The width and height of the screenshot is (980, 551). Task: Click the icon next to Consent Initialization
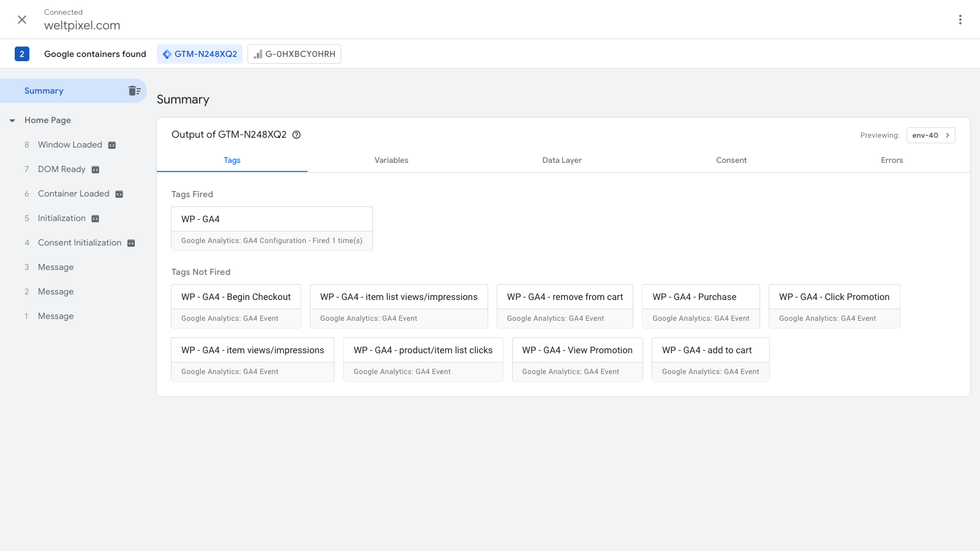[x=131, y=243]
